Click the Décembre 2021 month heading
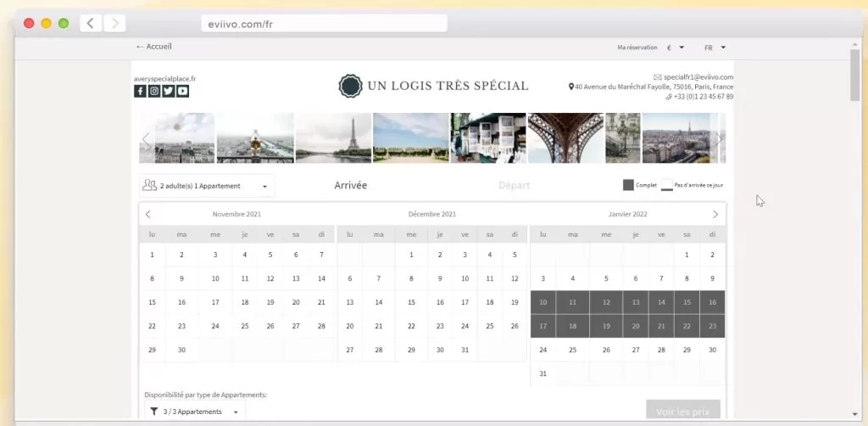The height and width of the screenshot is (426, 868). point(432,215)
